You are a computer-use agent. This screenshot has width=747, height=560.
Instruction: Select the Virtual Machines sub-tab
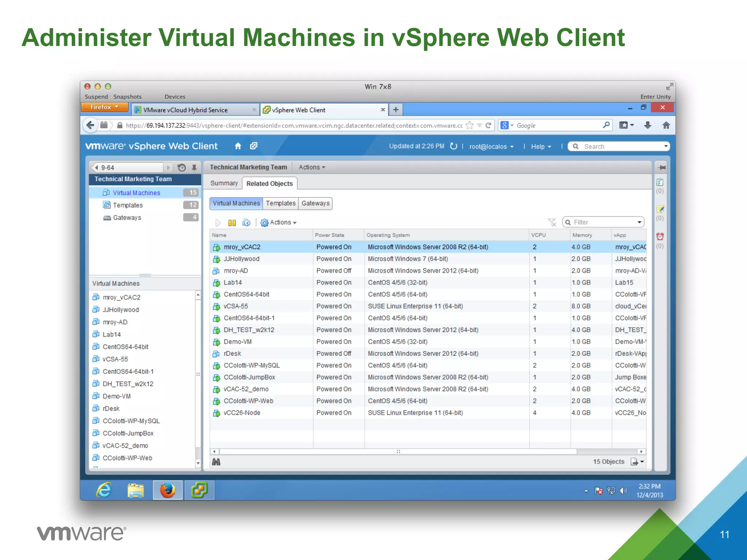tap(236, 203)
